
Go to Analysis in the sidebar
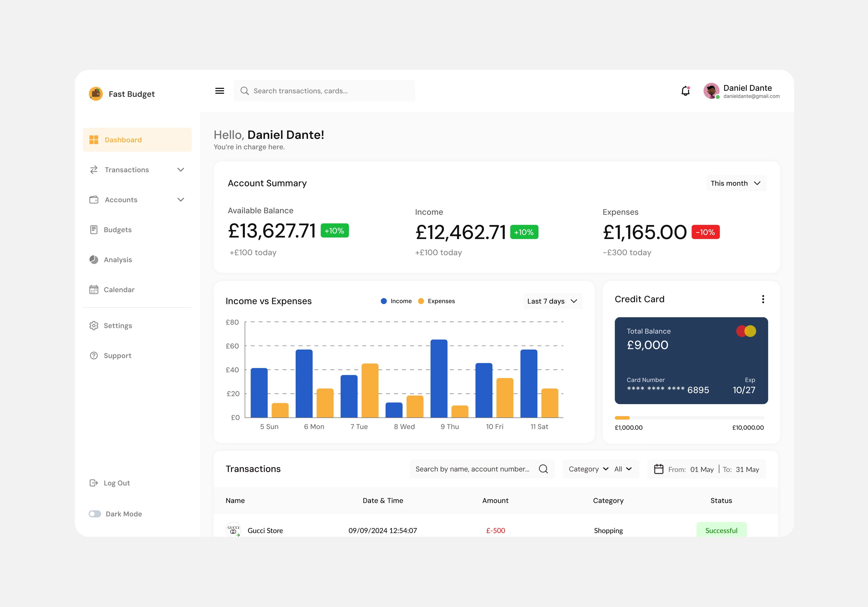coord(118,260)
